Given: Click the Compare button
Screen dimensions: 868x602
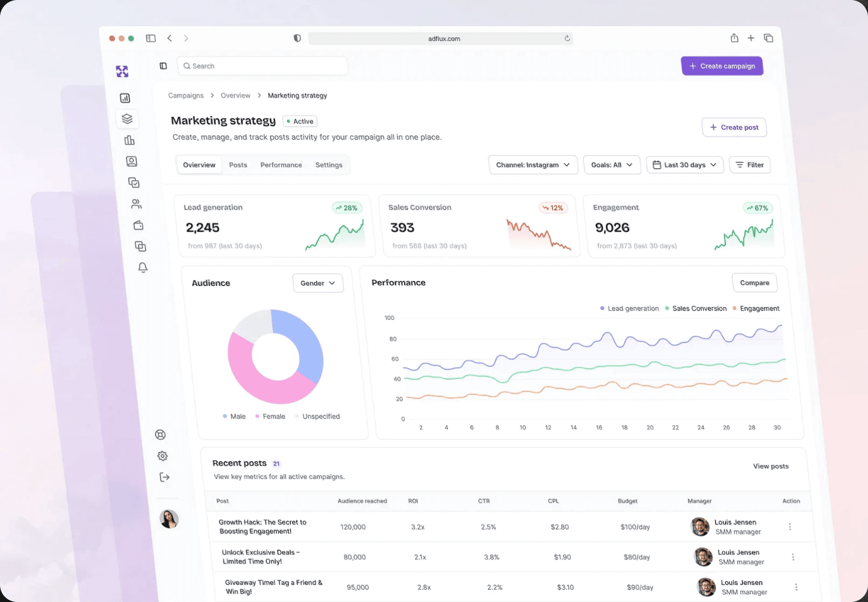Looking at the screenshot, I should (755, 283).
